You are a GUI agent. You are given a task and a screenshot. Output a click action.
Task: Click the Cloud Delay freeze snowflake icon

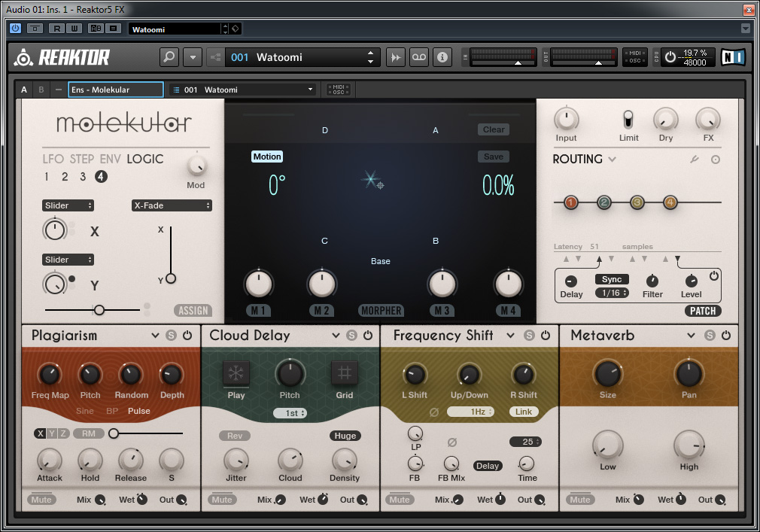tap(236, 374)
